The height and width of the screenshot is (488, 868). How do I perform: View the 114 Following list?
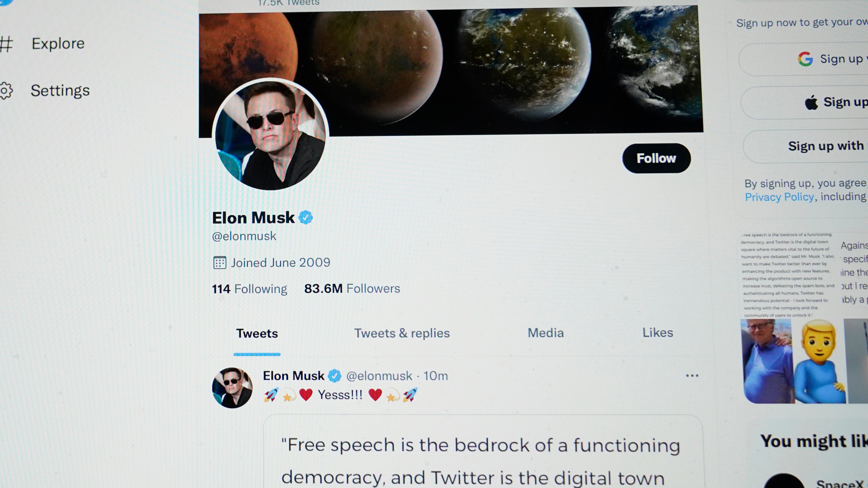(x=249, y=289)
